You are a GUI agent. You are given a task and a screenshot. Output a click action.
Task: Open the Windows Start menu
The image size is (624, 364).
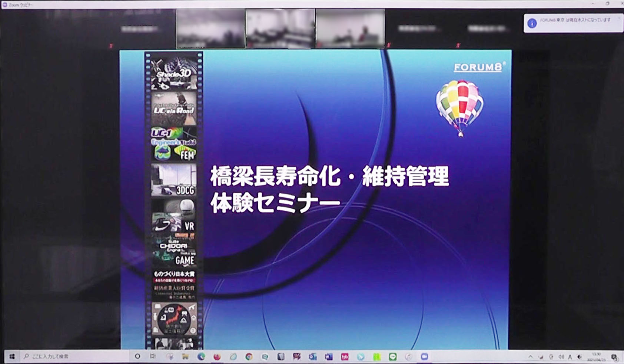(12, 356)
